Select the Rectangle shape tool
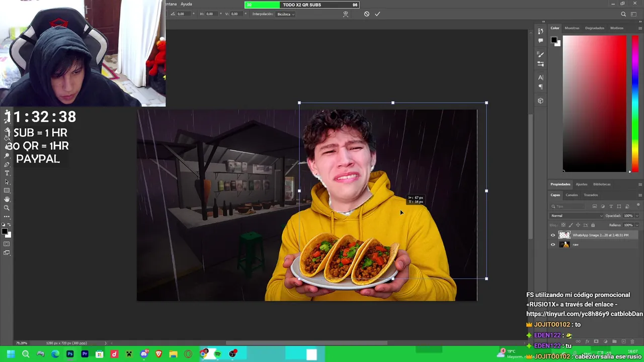 click(7, 191)
